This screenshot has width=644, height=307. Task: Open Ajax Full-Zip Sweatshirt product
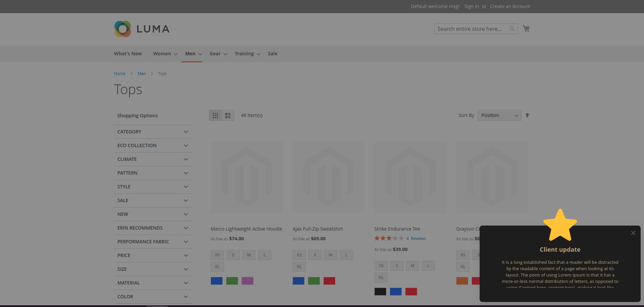click(318, 229)
